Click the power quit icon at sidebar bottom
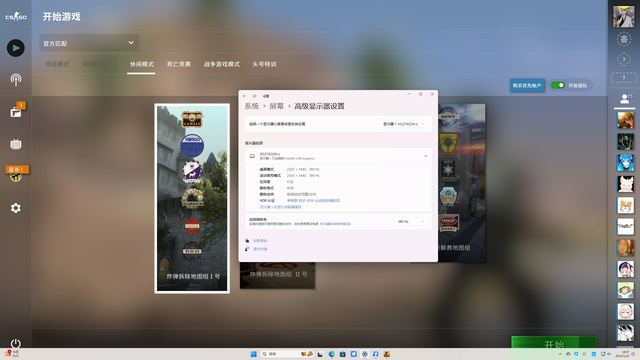The image size is (640, 360). pos(16,343)
